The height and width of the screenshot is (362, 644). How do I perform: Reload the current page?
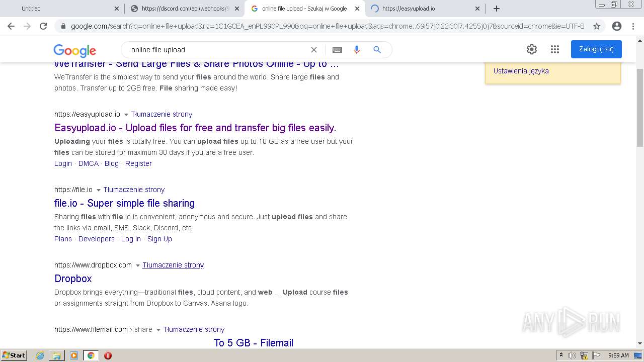click(x=43, y=26)
